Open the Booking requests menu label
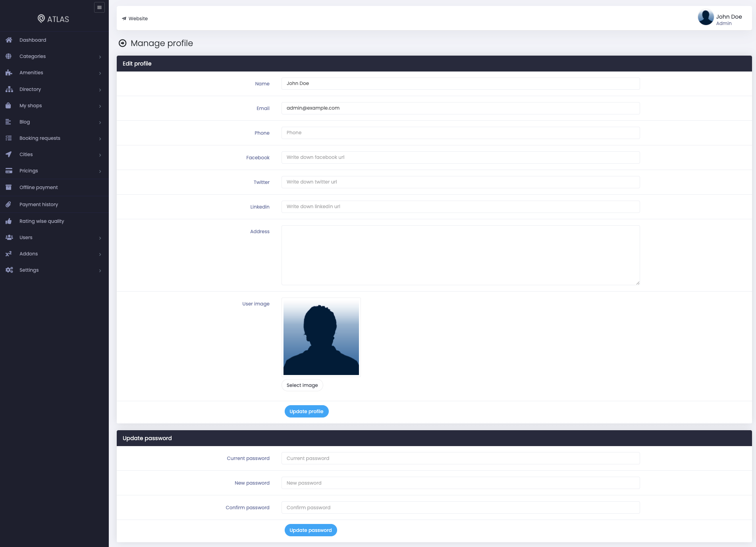 click(x=40, y=138)
